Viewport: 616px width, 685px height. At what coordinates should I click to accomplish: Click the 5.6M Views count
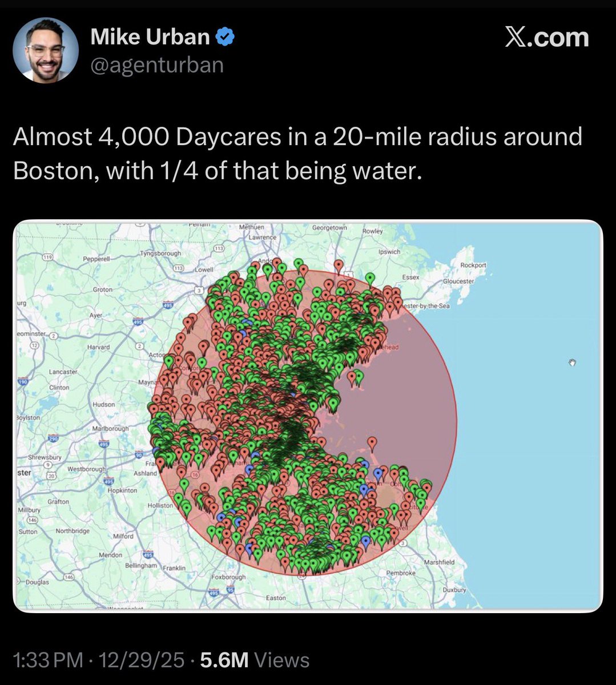click(255, 660)
